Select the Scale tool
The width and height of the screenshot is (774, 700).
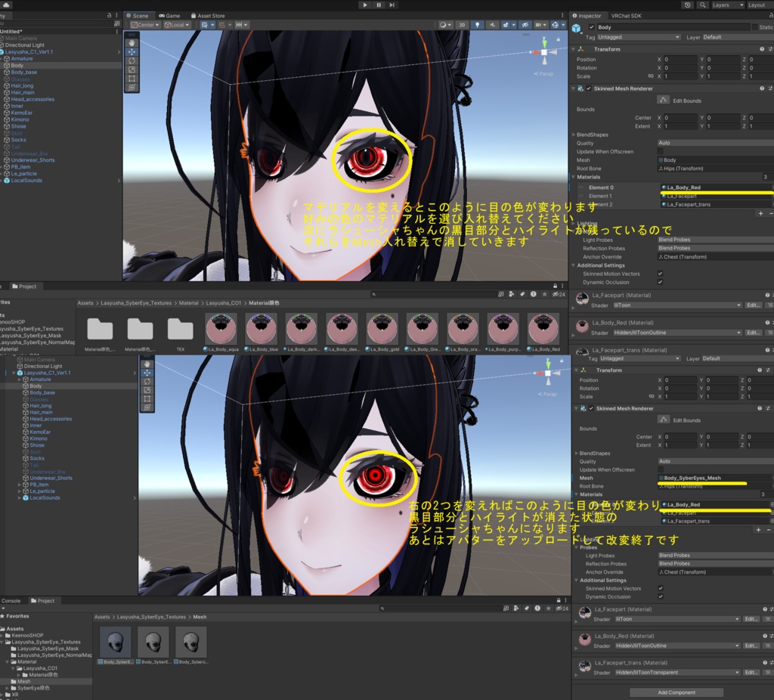132,70
